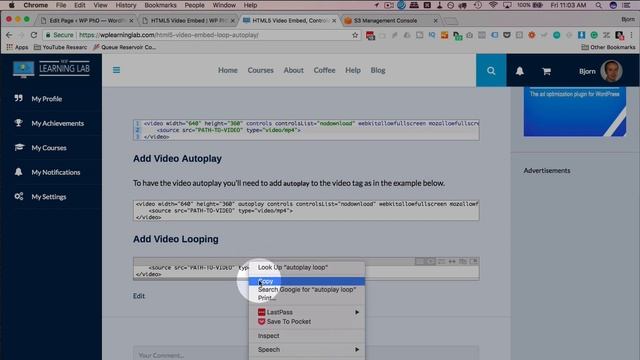The width and height of the screenshot is (640, 360).
Task: Choose Print... from context menu
Action: pos(307,298)
